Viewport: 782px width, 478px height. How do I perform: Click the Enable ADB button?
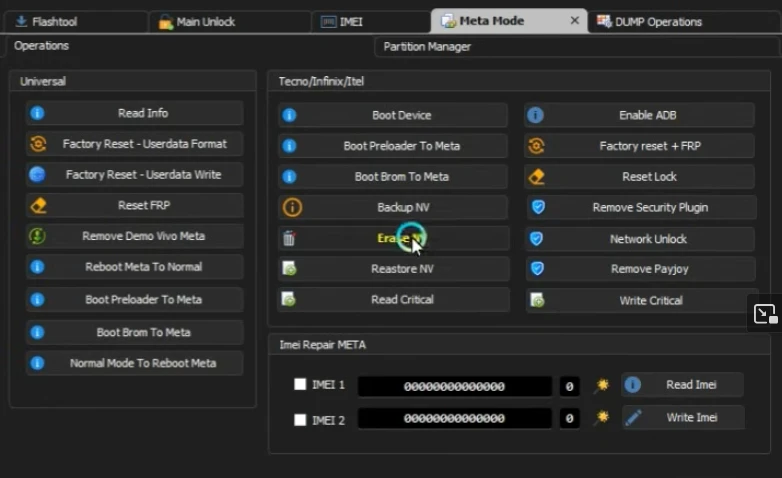click(640, 115)
